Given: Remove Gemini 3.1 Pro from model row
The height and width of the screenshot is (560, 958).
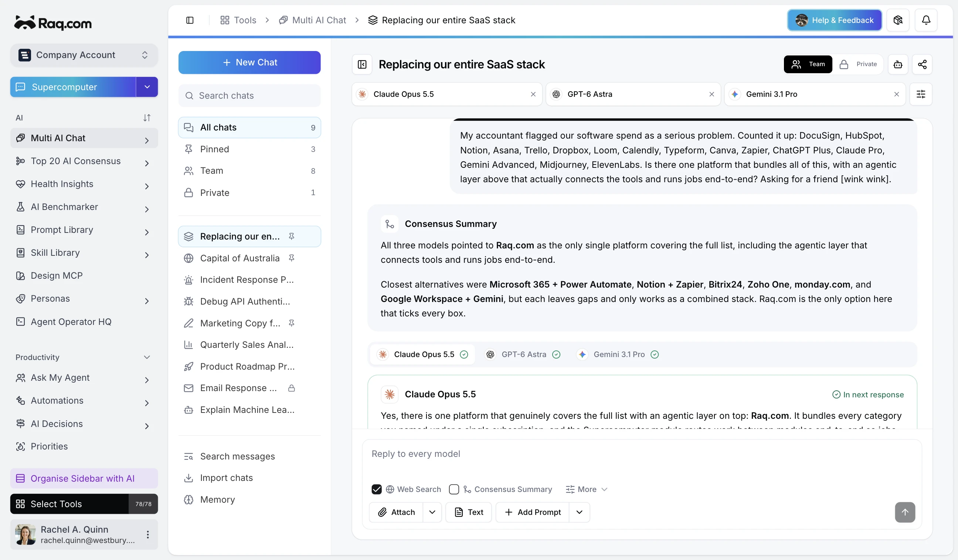Looking at the screenshot, I should click(x=896, y=94).
